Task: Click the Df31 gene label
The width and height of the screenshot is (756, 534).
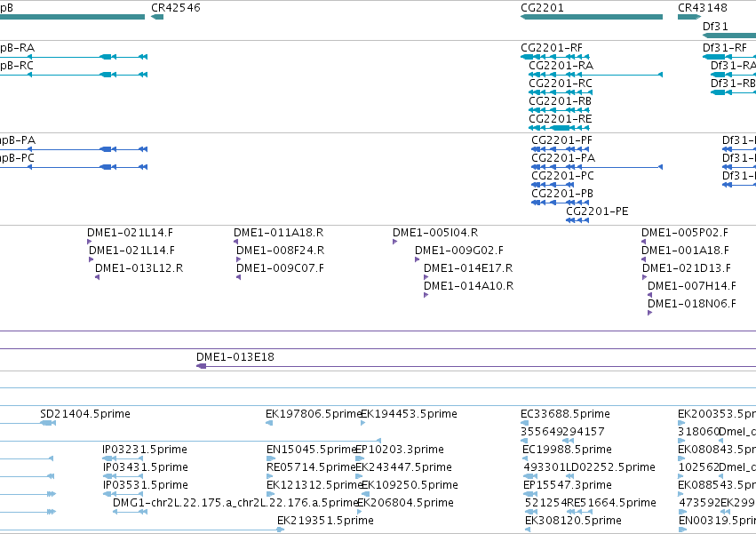Action: pos(715,27)
